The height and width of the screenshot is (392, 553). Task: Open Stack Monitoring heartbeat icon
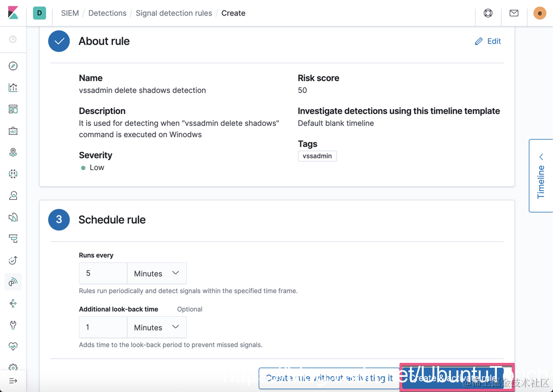click(13, 347)
